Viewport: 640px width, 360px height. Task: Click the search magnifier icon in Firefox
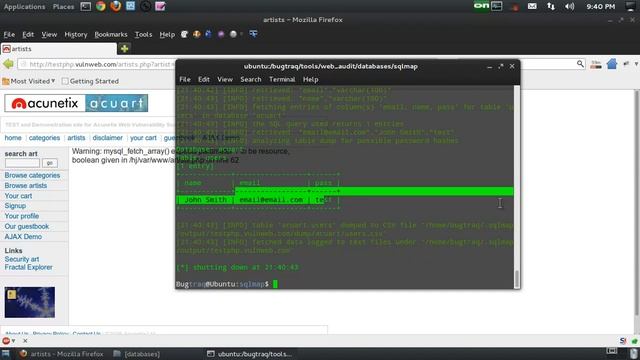pyautogui.click(x=580, y=64)
